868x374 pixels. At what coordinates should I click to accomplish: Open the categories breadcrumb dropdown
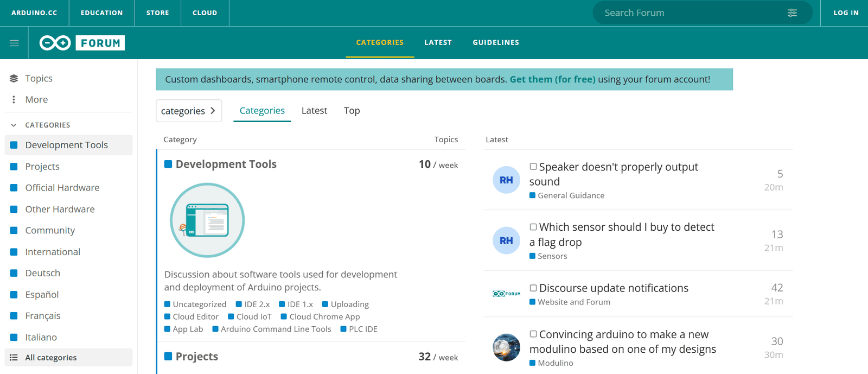(189, 111)
